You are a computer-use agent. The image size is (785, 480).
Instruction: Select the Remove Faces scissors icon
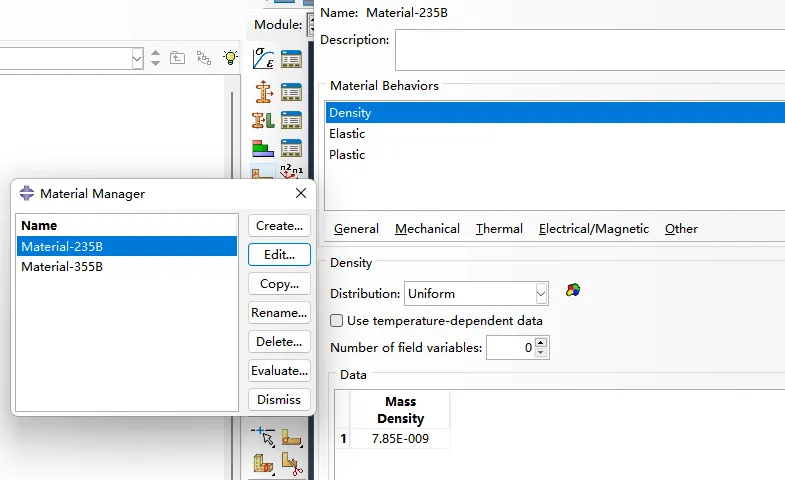(292, 463)
